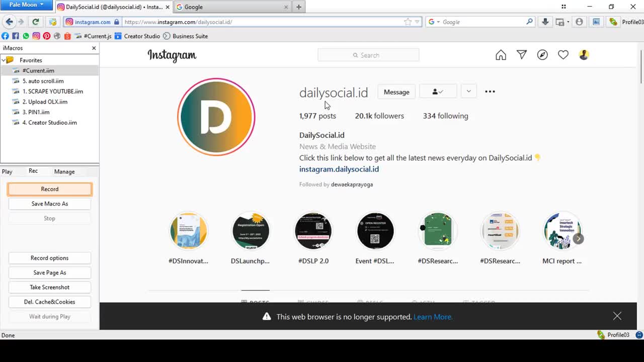Go to Instagram home feed icon

click(501, 55)
